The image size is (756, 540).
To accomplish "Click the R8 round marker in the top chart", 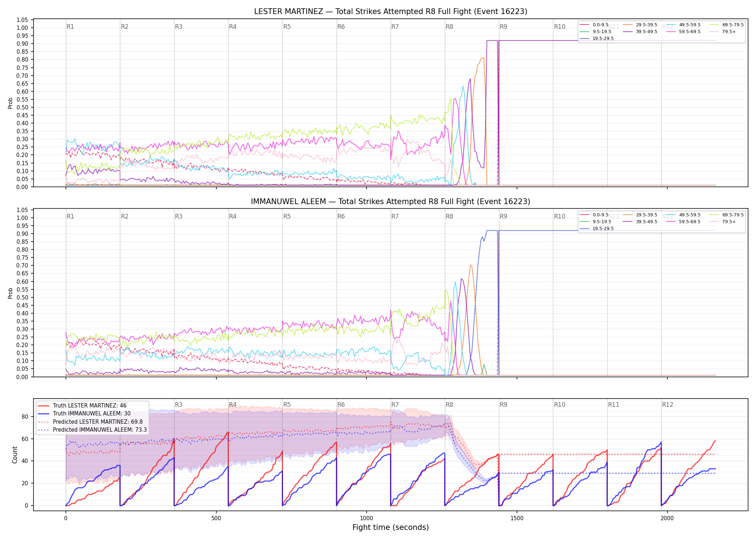I will pyautogui.click(x=449, y=27).
